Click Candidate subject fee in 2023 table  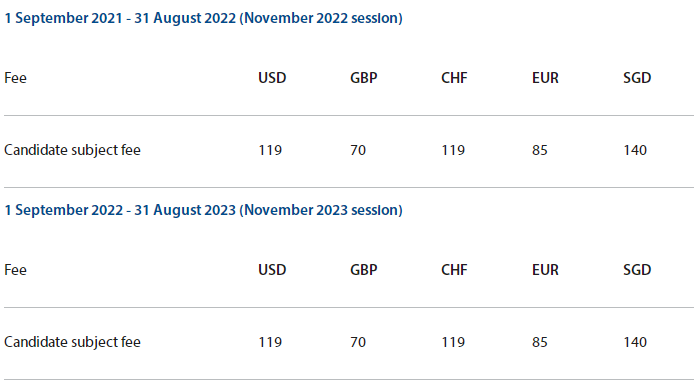[72, 342]
